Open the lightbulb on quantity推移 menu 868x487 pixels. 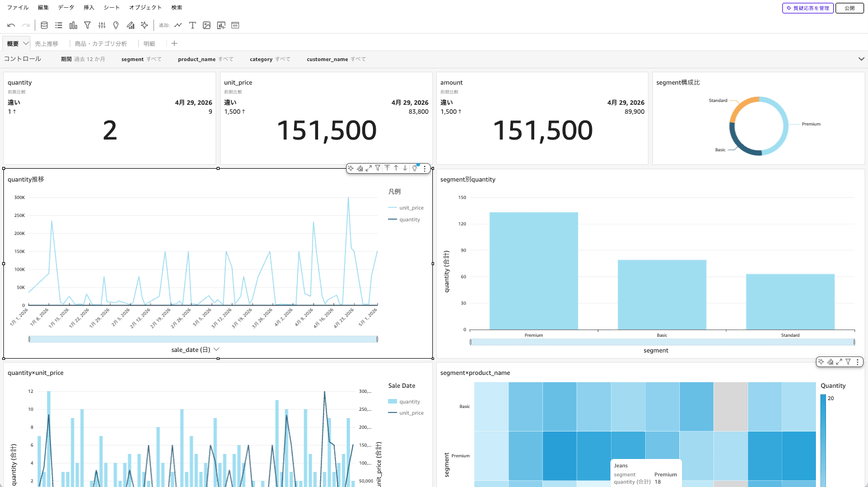coord(415,168)
